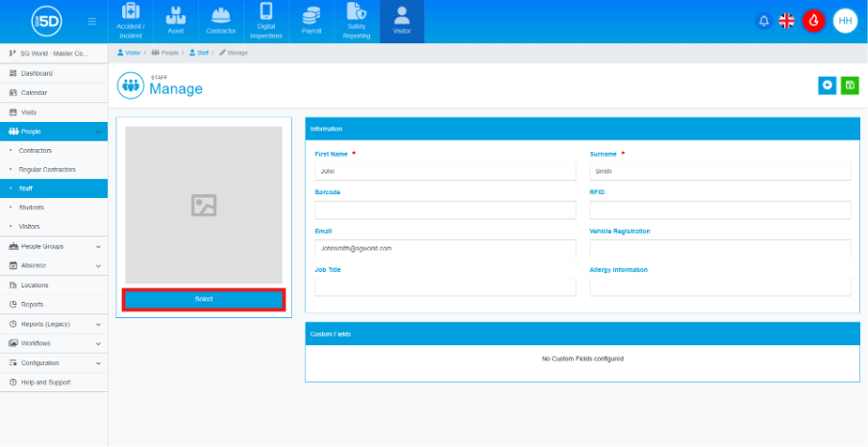868x447 pixels.
Task: Select Regular Contractors under People
Action: click(54, 169)
